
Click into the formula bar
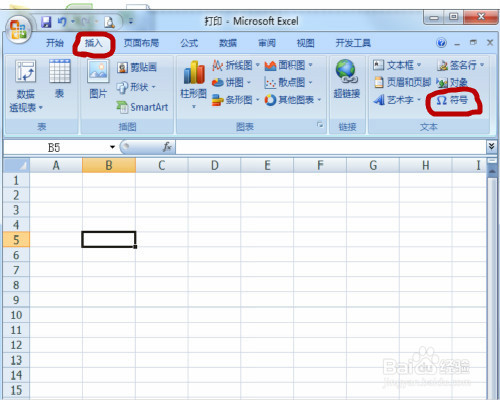tap(331, 147)
